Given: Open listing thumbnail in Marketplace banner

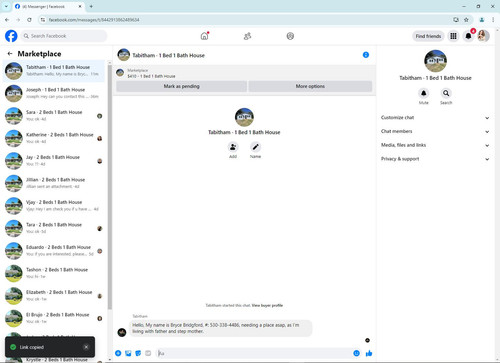Looking at the screenshot, I should 120,73.
